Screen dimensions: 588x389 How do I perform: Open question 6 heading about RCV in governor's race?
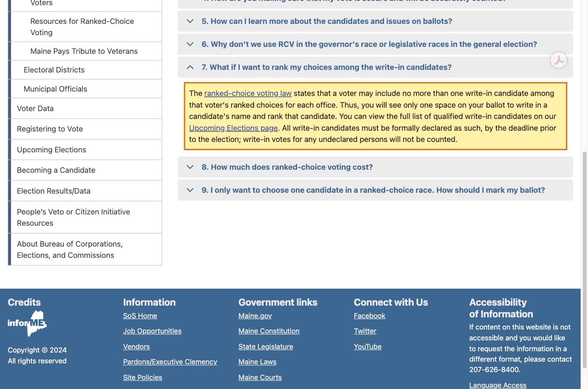[x=370, y=44]
